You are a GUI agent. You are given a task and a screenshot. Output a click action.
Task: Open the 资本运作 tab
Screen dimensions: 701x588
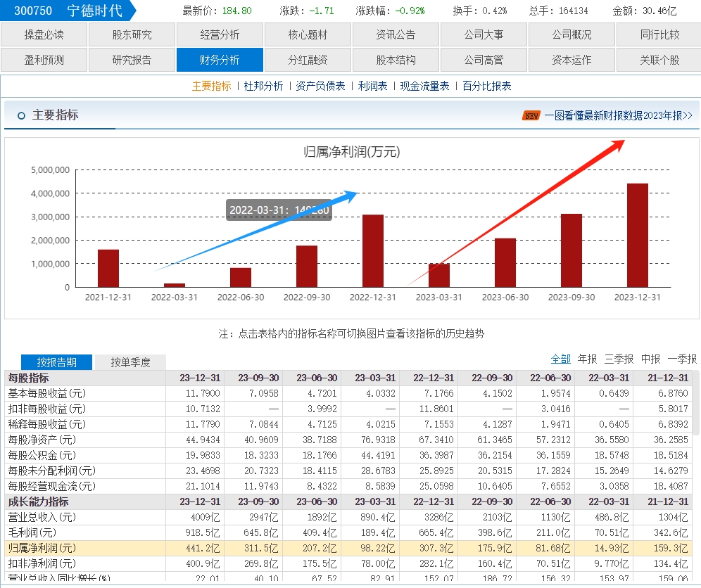[571, 60]
